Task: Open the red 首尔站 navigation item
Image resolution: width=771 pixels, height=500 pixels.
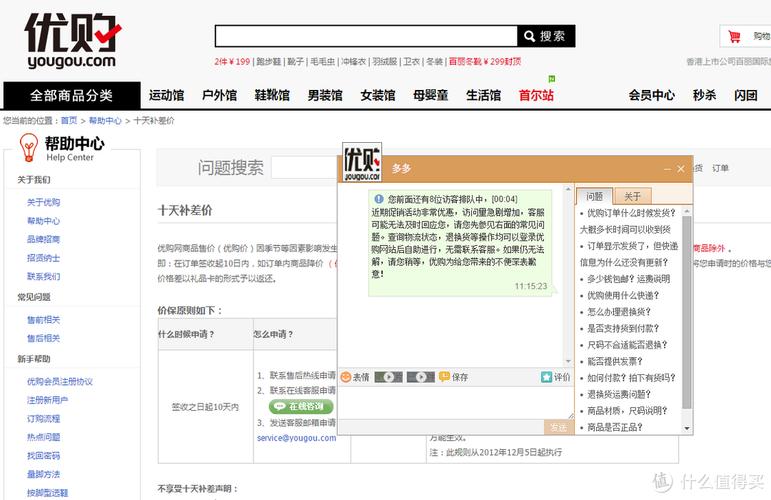Action: (x=536, y=95)
